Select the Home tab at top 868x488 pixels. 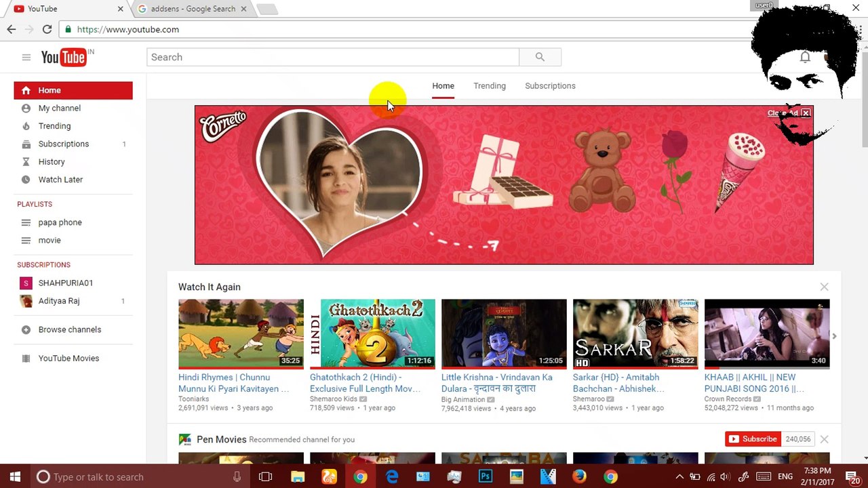pyautogui.click(x=443, y=86)
